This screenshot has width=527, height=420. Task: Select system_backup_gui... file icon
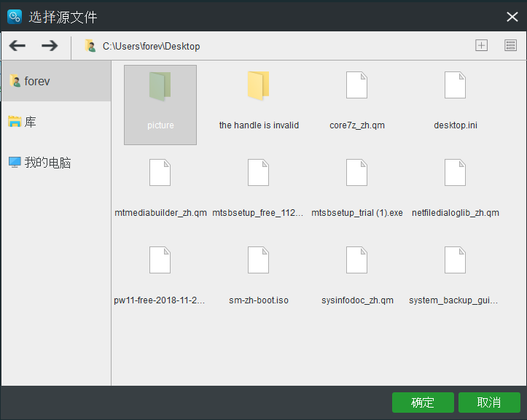click(455, 260)
